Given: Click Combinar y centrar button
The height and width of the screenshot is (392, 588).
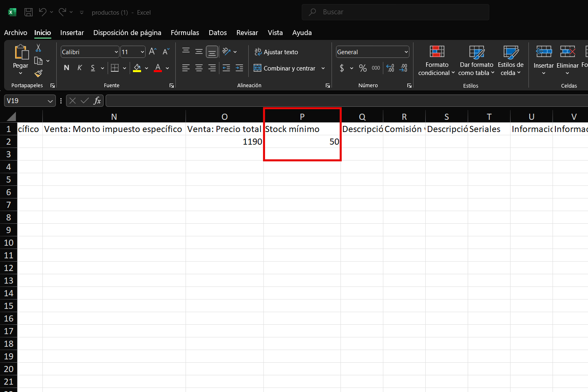Looking at the screenshot, I should point(285,68).
